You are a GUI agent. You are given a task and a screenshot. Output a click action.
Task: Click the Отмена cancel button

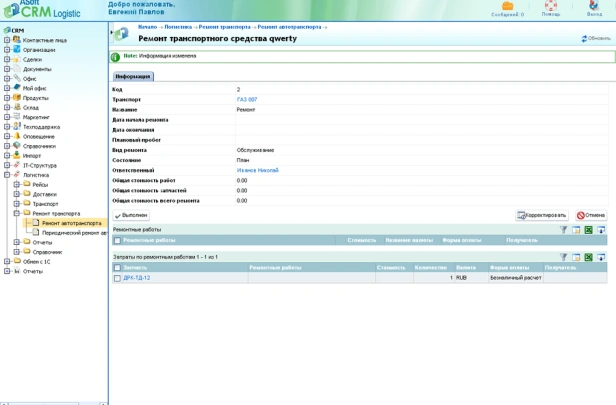590,215
